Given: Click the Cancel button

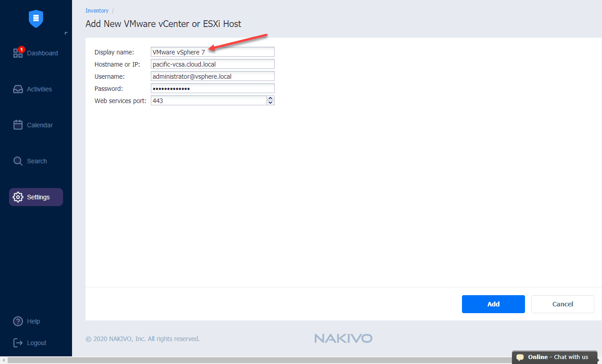Looking at the screenshot, I should click(x=562, y=304).
